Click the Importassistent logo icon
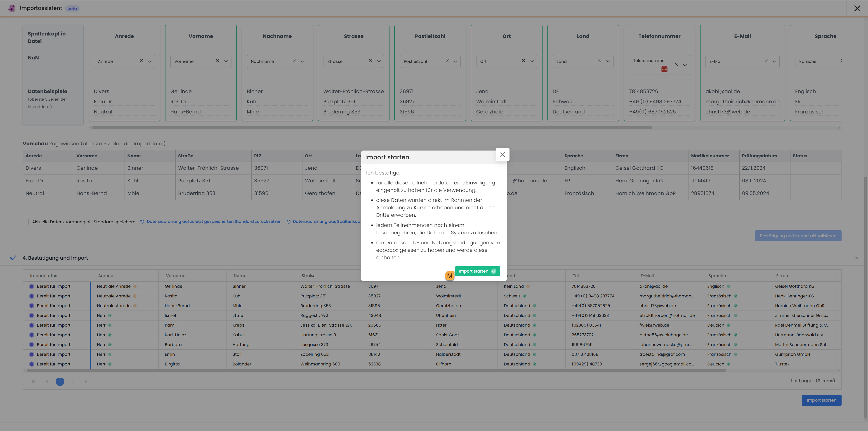868x431 pixels. (x=12, y=8)
